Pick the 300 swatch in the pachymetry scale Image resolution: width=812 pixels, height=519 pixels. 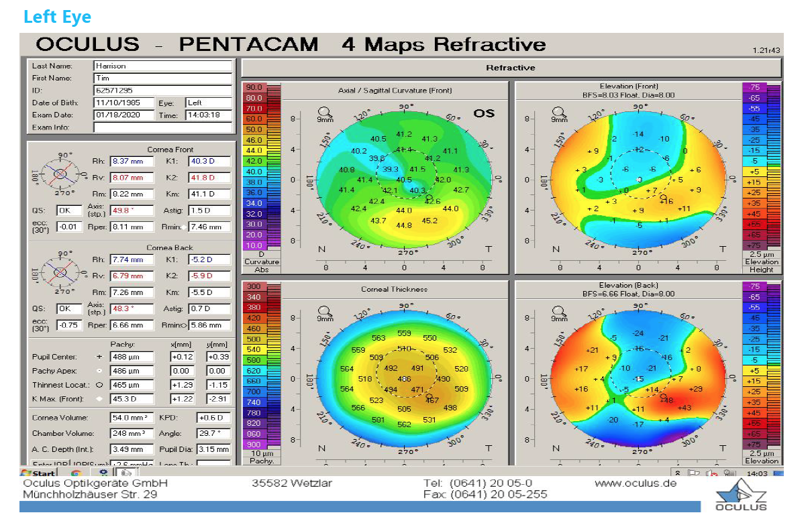[x=254, y=286]
